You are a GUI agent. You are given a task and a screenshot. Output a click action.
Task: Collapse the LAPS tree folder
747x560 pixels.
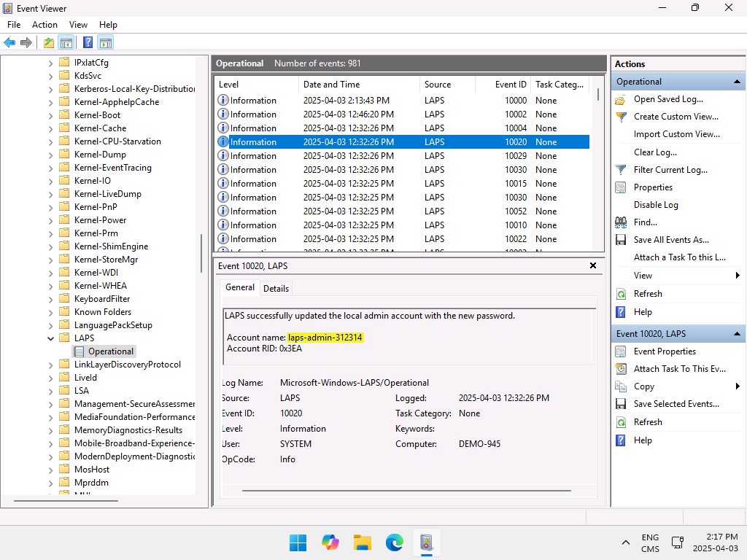click(x=50, y=338)
